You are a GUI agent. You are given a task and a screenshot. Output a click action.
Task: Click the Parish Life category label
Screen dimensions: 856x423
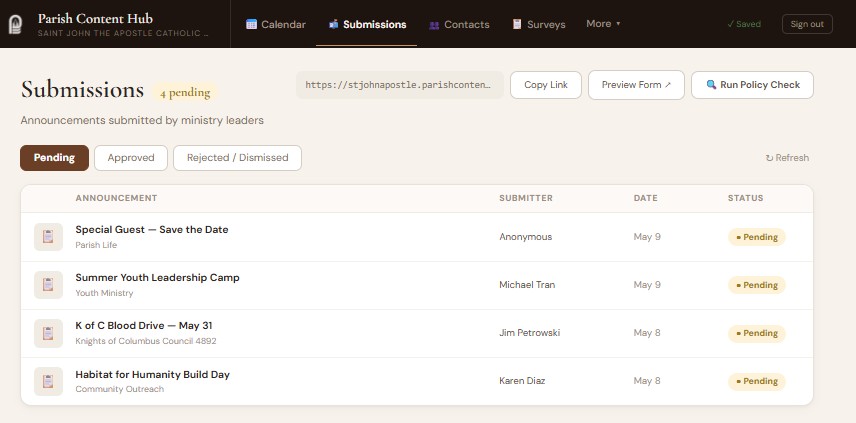pyautogui.click(x=96, y=245)
